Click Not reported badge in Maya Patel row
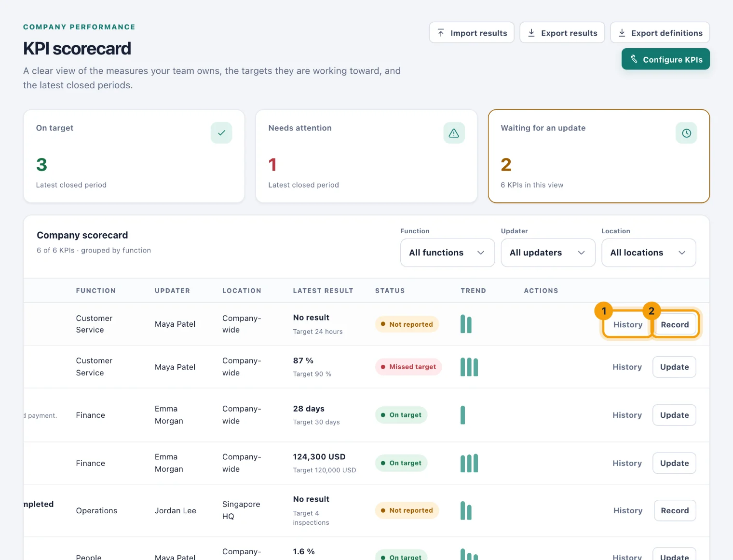The image size is (733, 560). click(407, 324)
